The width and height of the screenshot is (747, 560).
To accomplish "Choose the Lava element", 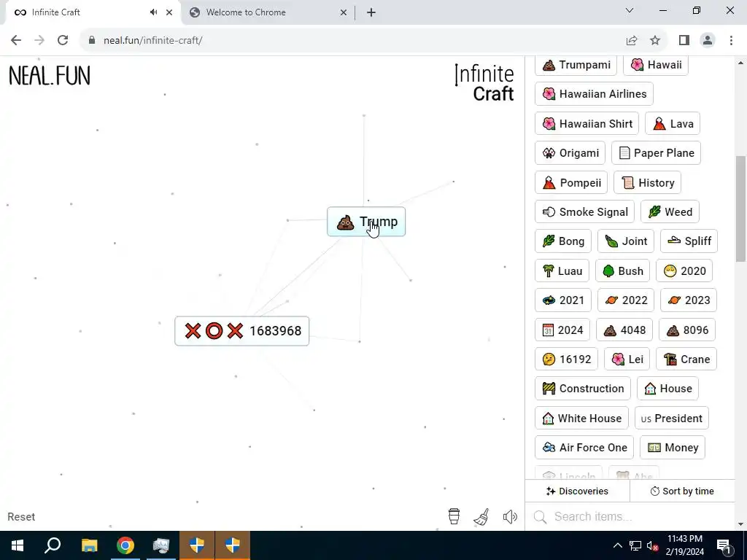I will pyautogui.click(x=673, y=124).
